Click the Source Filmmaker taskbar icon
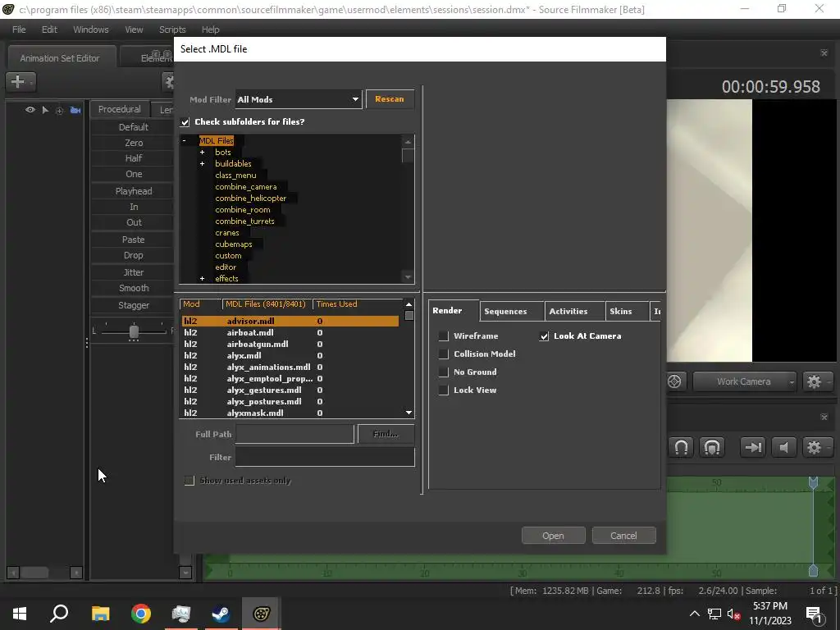840x630 pixels. tap(261, 614)
